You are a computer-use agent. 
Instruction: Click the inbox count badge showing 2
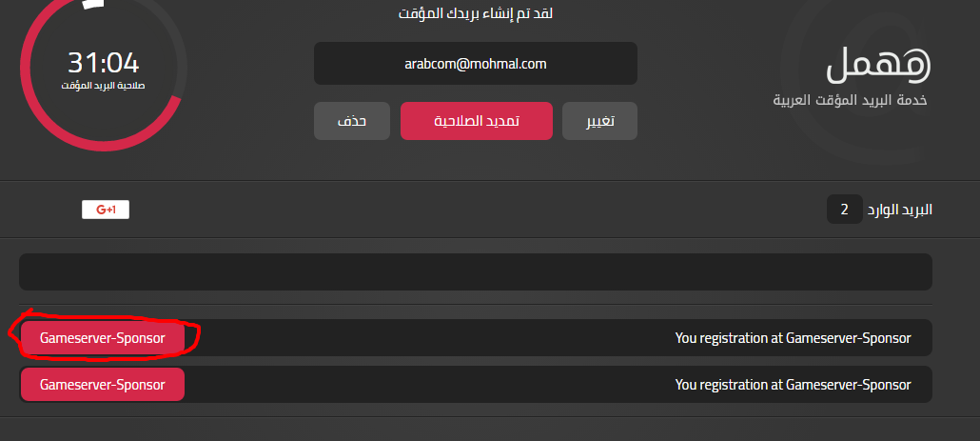(x=845, y=210)
